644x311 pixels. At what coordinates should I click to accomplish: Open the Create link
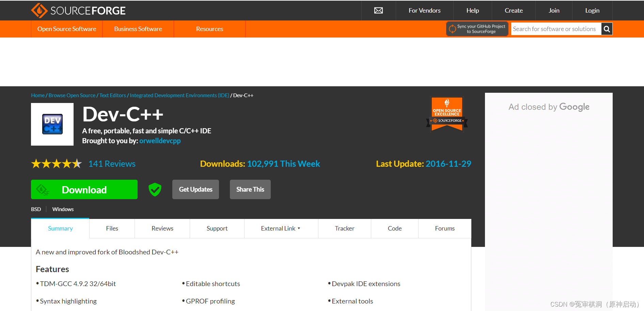pos(514,11)
